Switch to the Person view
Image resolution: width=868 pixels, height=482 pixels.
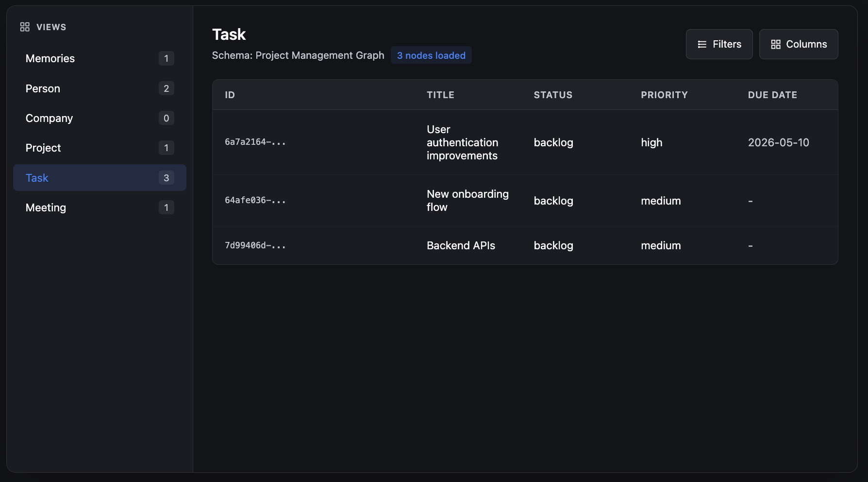point(43,88)
